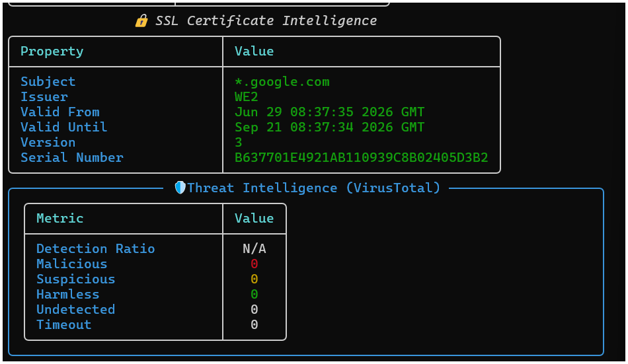This screenshot has height=364, width=628.
Task: Click the Value header in SSL table
Action: coord(254,52)
